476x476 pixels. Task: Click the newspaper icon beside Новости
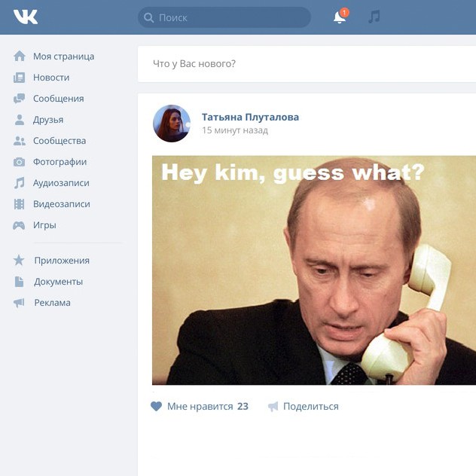(x=19, y=78)
